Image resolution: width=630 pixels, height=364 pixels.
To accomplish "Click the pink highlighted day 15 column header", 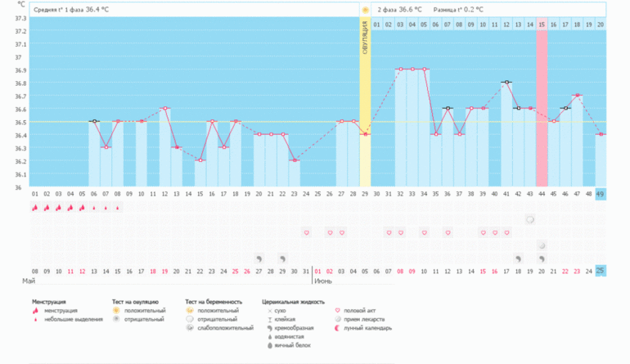I will (x=542, y=25).
